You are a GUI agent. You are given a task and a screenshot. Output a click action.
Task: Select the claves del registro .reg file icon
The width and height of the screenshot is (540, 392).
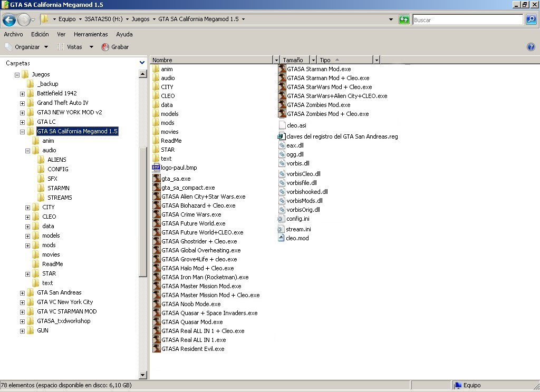tap(282, 136)
